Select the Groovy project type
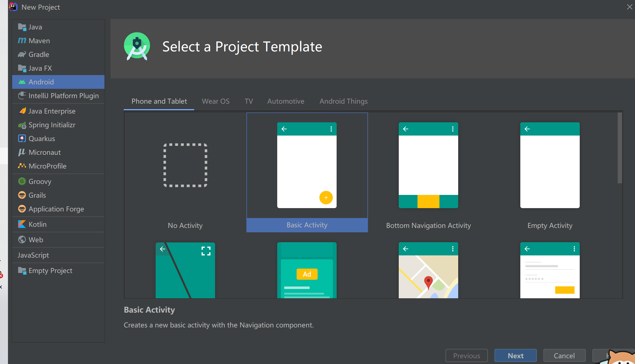Viewport: 635px width, 364px height. pos(40,181)
